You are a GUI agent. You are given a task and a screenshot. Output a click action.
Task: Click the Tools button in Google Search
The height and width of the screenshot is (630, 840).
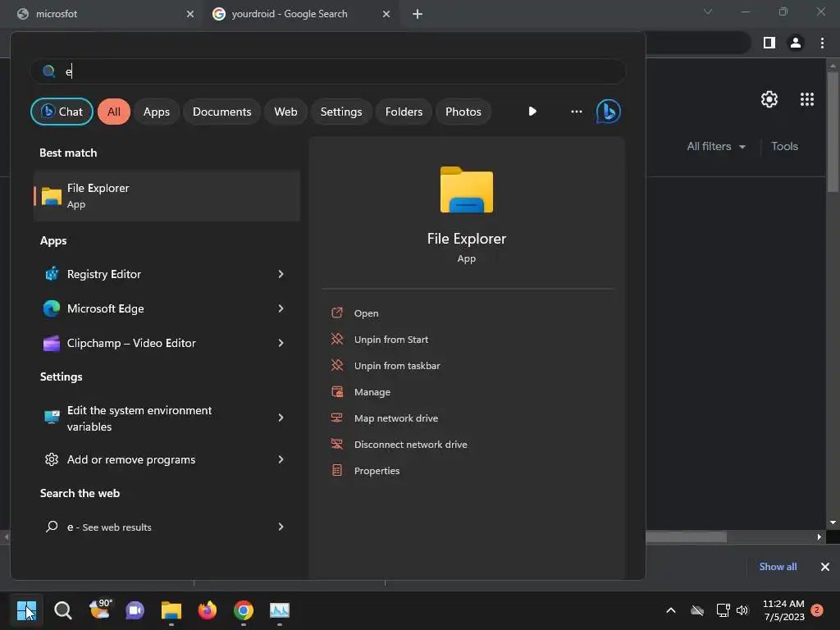tap(784, 146)
